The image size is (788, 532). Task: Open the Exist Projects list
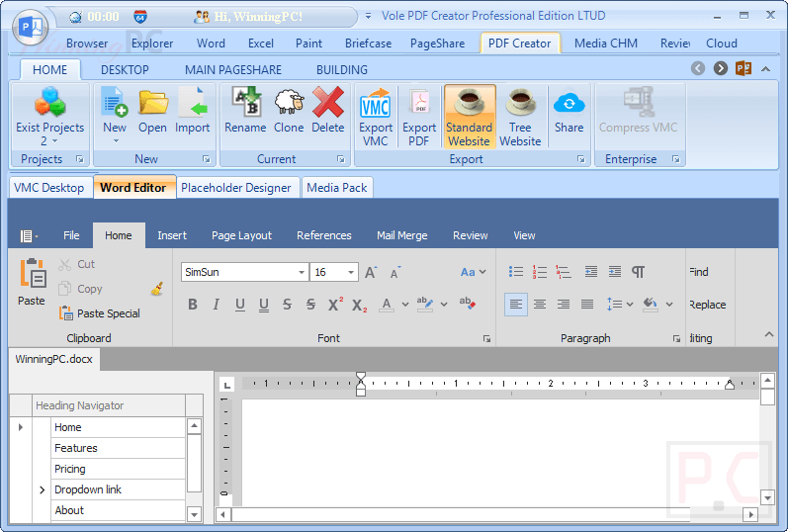pyautogui.click(x=49, y=117)
